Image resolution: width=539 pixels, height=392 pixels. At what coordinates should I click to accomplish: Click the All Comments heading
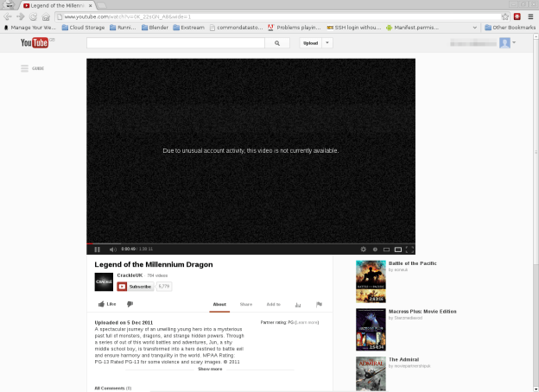pyautogui.click(x=113, y=389)
